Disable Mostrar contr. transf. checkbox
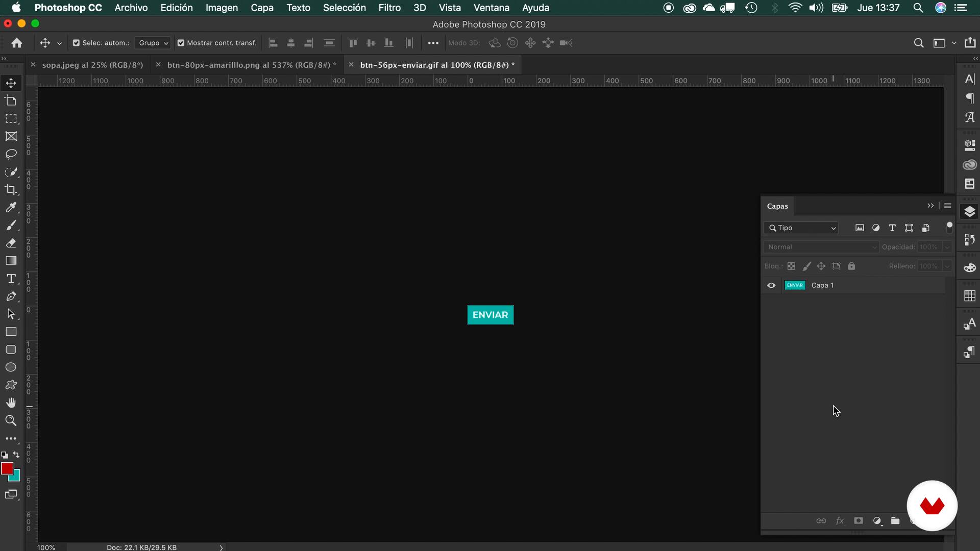 (x=181, y=43)
